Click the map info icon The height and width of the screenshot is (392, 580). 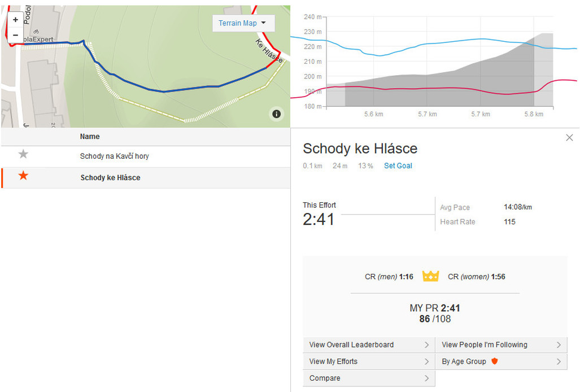click(276, 114)
